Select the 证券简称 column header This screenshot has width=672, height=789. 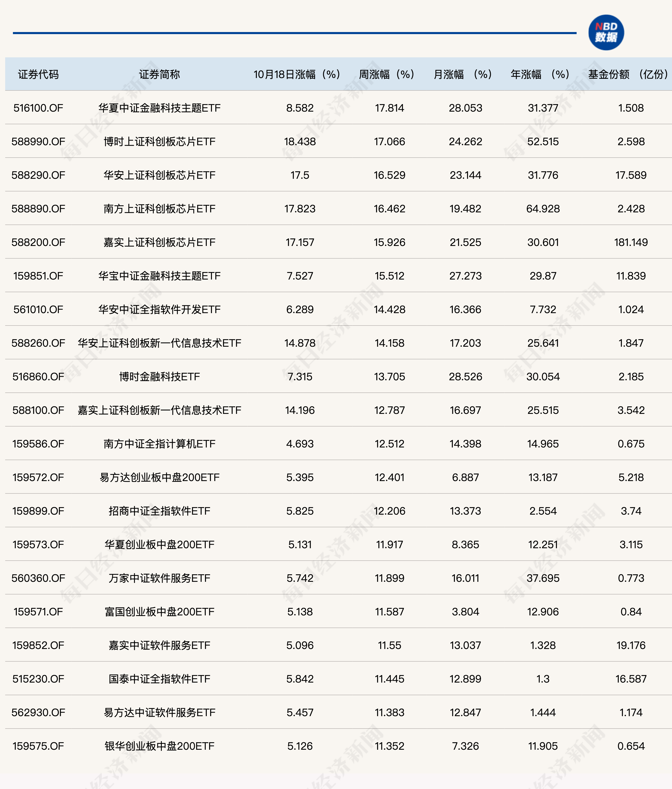[x=159, y=74]
